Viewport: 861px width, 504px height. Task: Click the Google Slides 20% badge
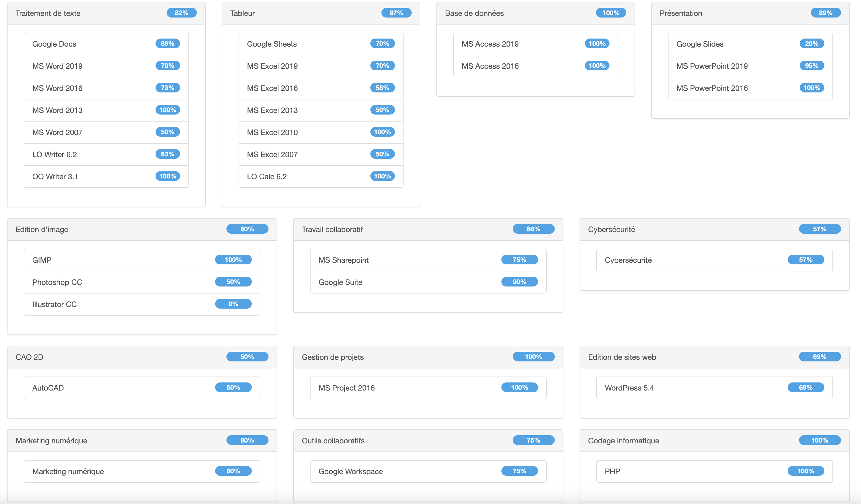811,44
